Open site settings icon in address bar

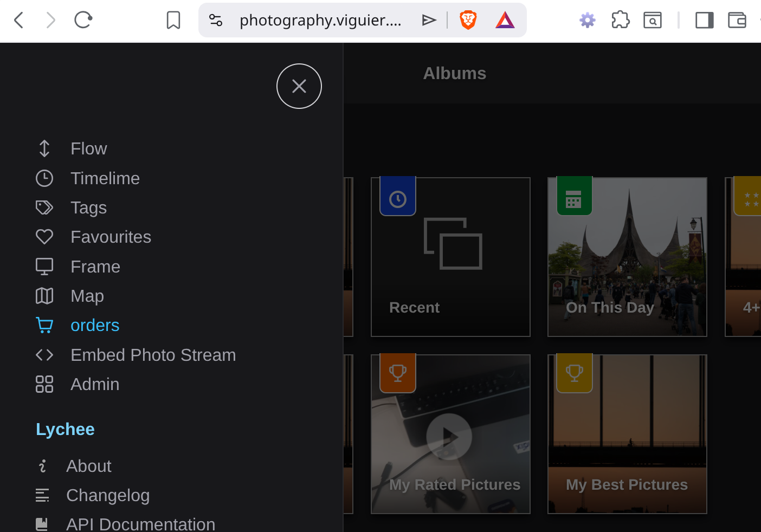coord(216,21)
